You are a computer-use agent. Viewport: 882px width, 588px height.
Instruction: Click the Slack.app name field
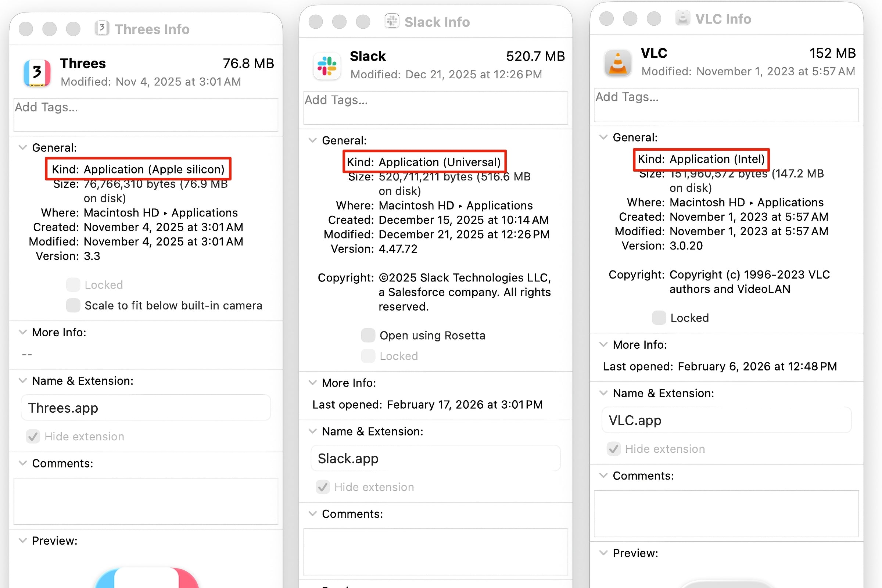pyautogui.click(x=435, y=458)
